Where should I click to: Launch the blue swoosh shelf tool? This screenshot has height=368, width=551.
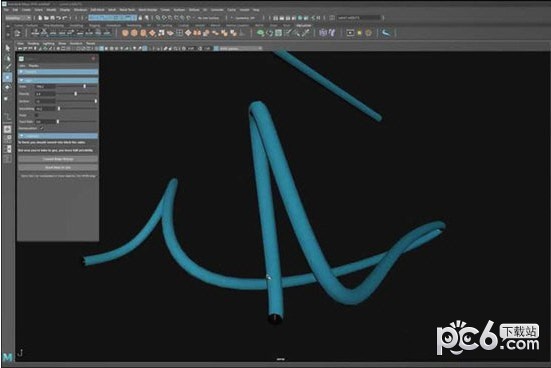(386, 33)
